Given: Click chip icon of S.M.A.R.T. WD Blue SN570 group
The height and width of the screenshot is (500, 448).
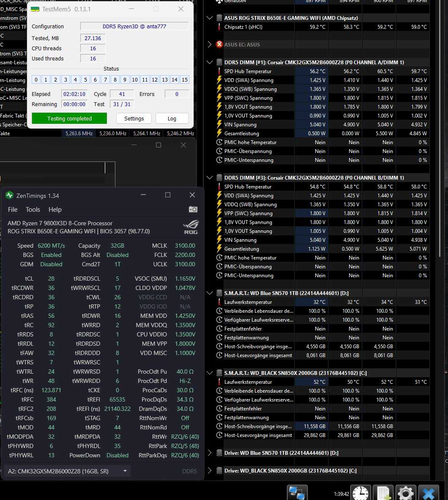Looking at the screenshot, I should [219, 293].
